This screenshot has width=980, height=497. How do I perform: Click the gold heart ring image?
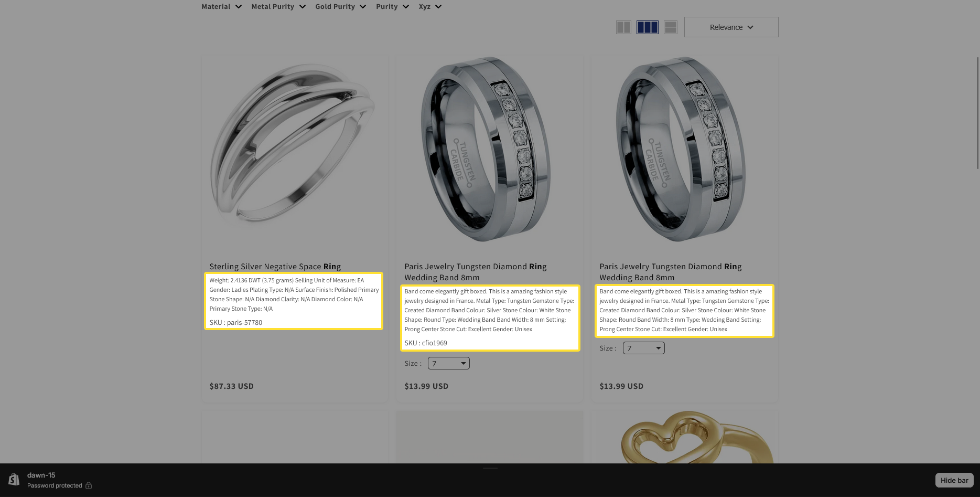coord(697,438)
